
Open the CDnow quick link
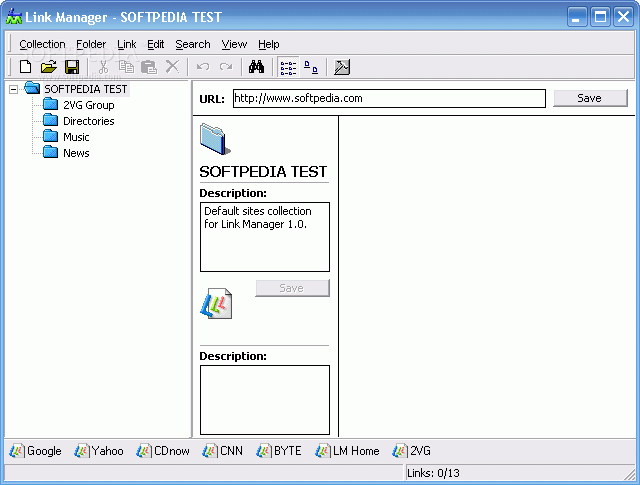[163, 451]
